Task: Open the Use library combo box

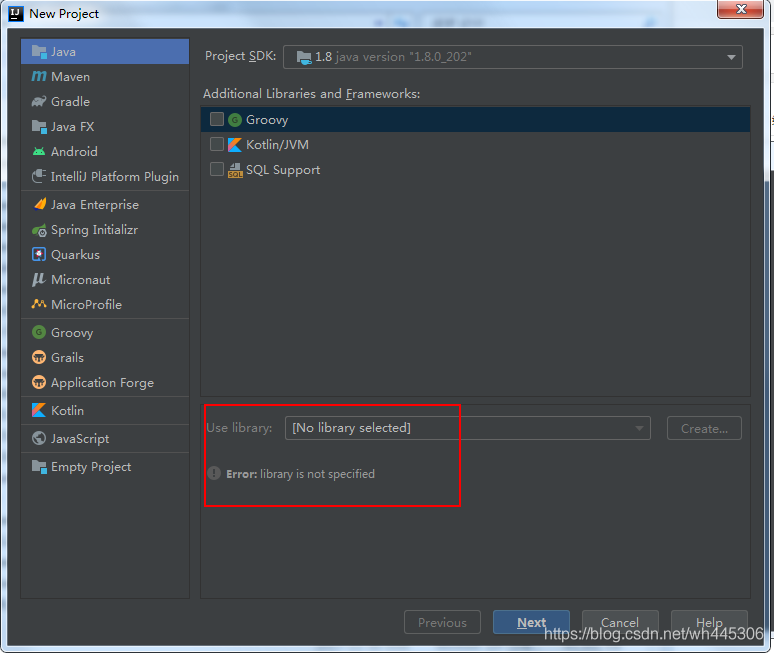Action: 467,428
